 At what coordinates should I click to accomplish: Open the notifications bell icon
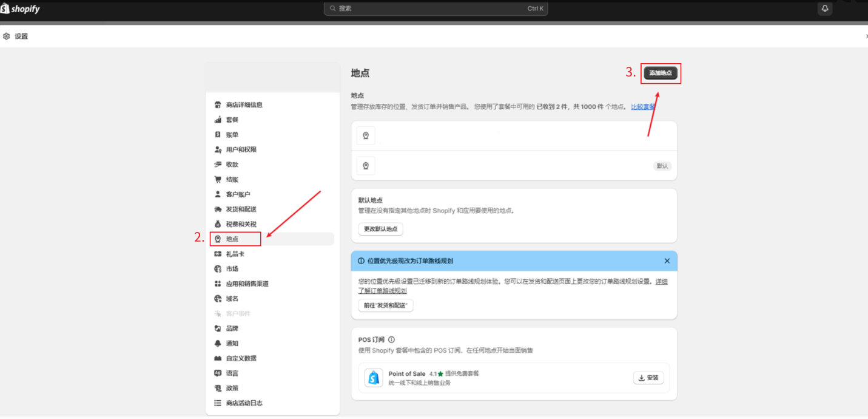point(824,9)
